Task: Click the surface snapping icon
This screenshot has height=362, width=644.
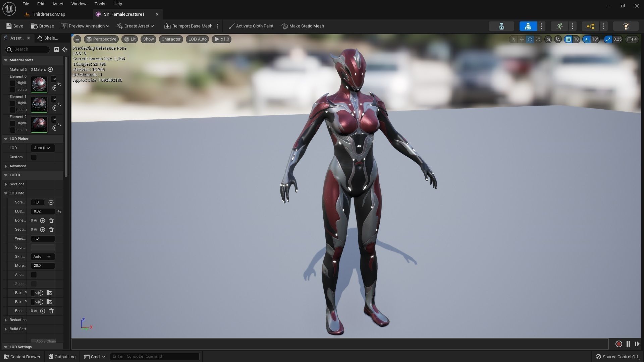Action: pos(558,39)
